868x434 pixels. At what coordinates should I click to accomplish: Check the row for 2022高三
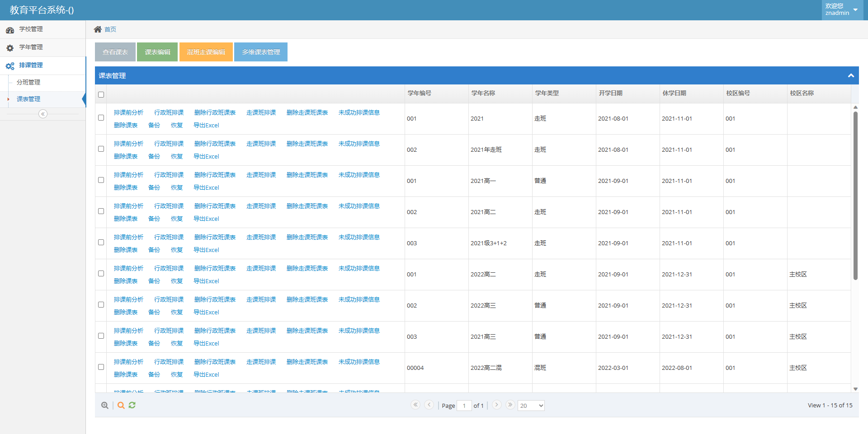[101, 304]
